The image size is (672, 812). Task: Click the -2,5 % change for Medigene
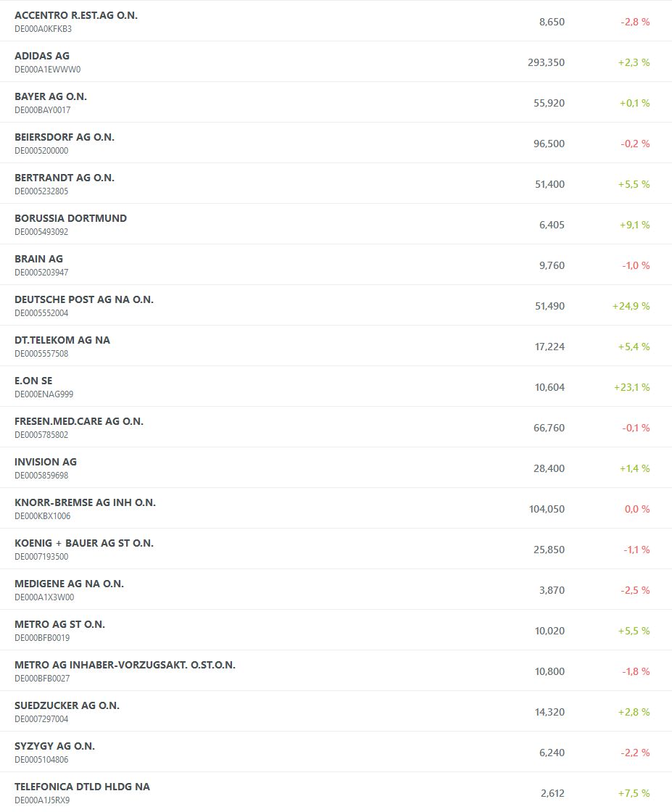pyautogui.click(x=635, y=590)
